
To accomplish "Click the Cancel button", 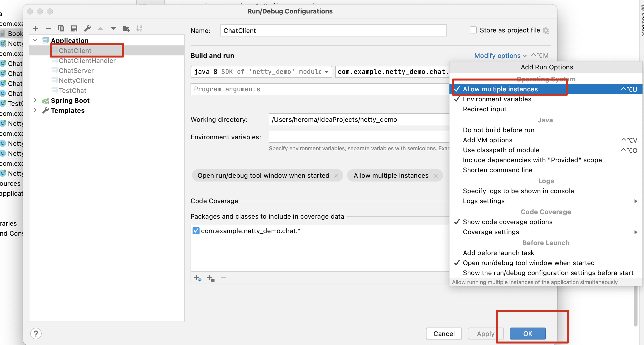I will click(x=444, y=334).
